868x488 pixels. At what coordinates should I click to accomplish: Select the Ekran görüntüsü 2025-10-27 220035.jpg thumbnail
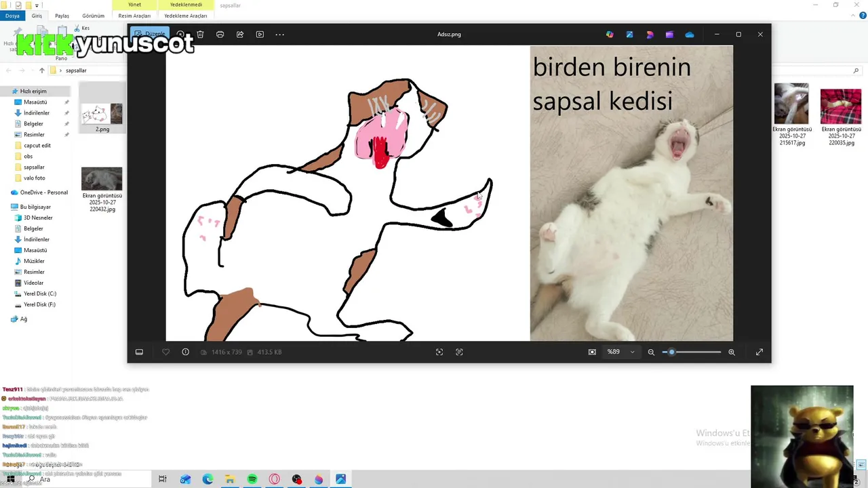tap(841, 106)
